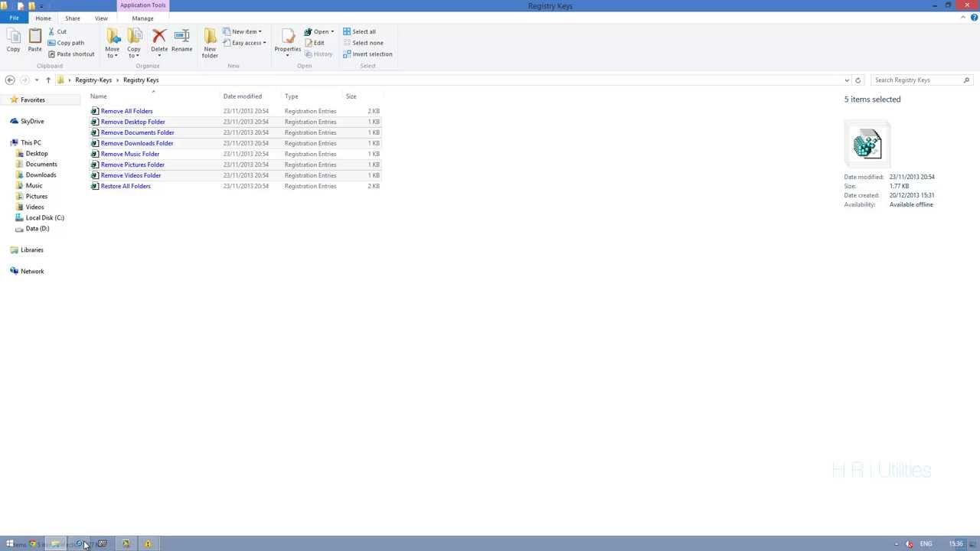Image resolution: width=980 pixels, height=551 pixels.
Task: Click the yellow warning taskbar icon
Action: (x=148, y=544)
